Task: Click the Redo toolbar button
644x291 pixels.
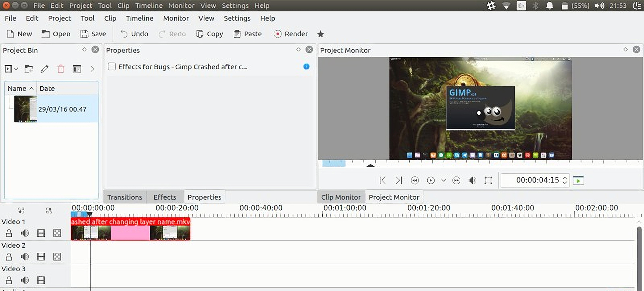Action: pos(172,34)
